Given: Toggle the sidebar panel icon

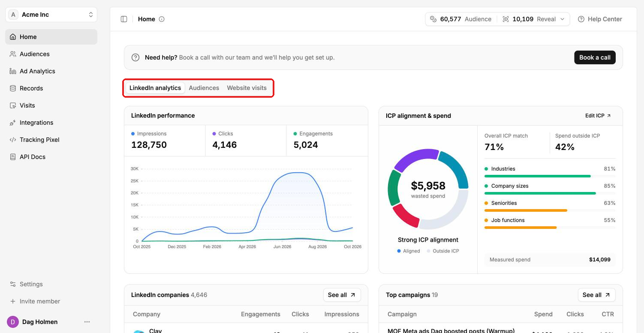Looking at the screenshot, I should coord(124,19).
